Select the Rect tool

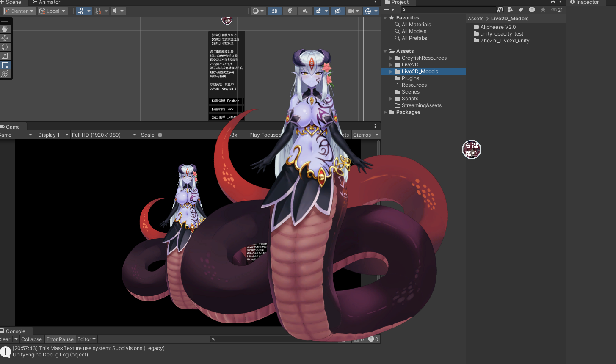tap(5, 65)
